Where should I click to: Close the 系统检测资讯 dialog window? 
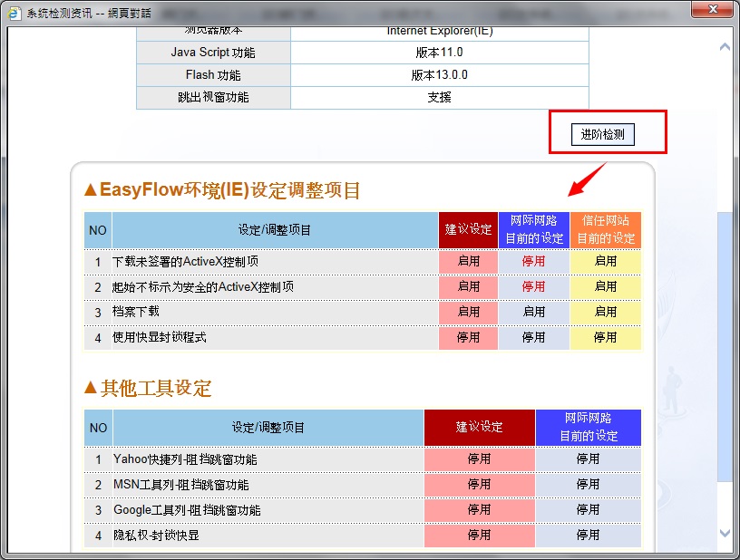tap(714, 10)
